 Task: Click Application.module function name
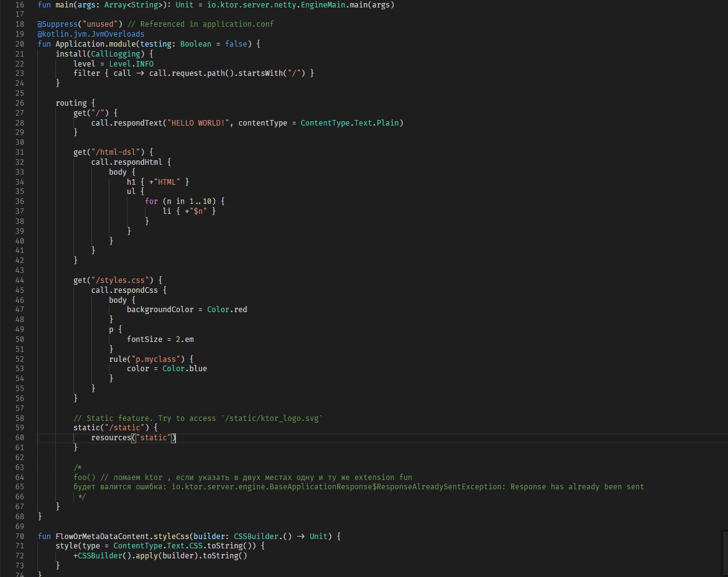click(x=96, y=44)
